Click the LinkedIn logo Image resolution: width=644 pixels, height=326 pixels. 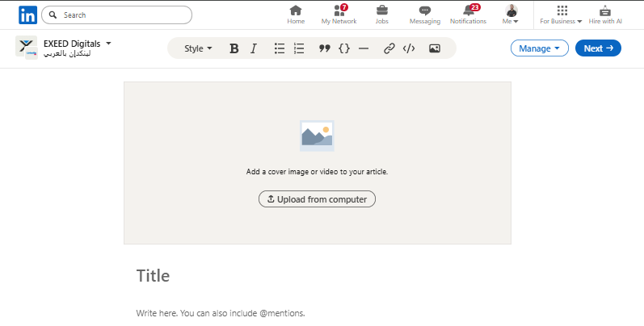[27, 15]
